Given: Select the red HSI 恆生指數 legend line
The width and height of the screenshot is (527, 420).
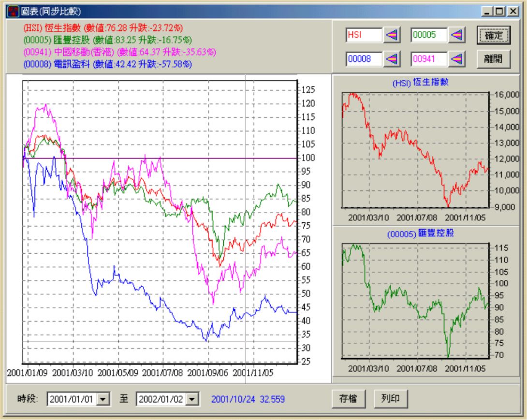Looking at the screenshot, I should 103,28.
